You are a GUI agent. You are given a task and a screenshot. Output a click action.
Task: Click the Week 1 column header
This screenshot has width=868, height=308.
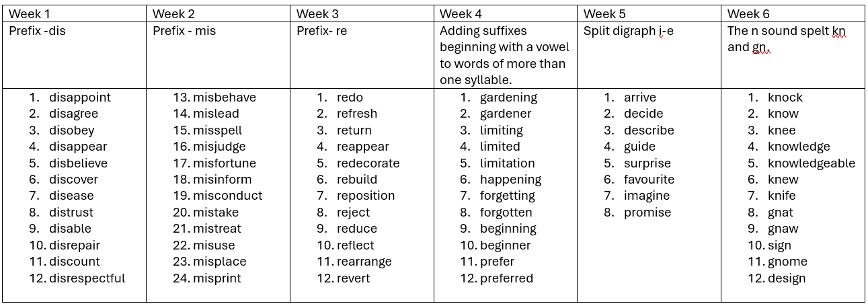click(x=29, y=14)
